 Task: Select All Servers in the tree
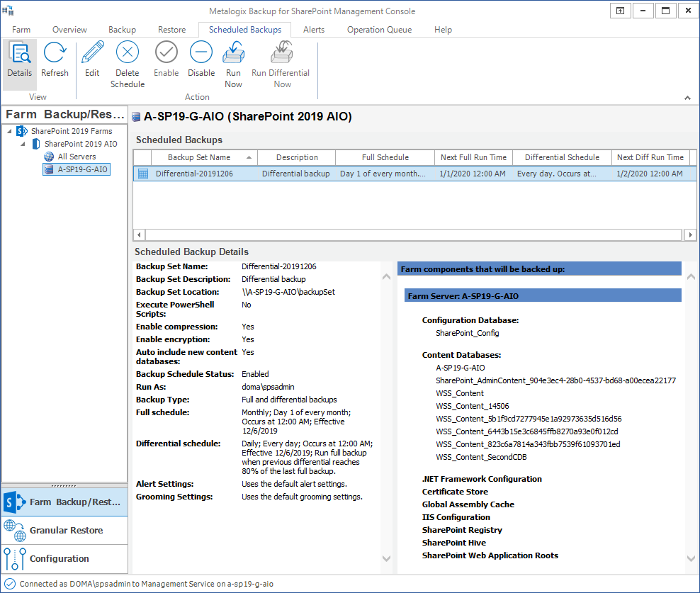coord(77,157)
